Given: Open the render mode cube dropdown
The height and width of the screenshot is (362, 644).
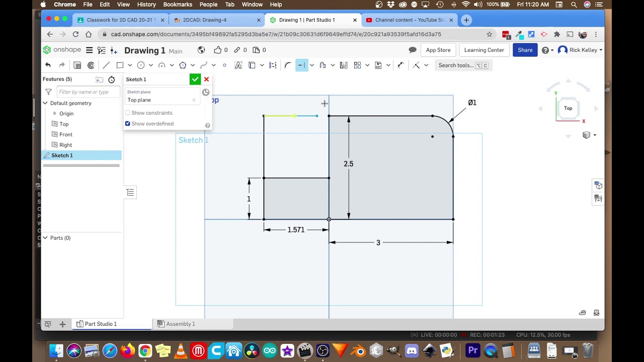Looking at the screenshot, I should 589,135.
